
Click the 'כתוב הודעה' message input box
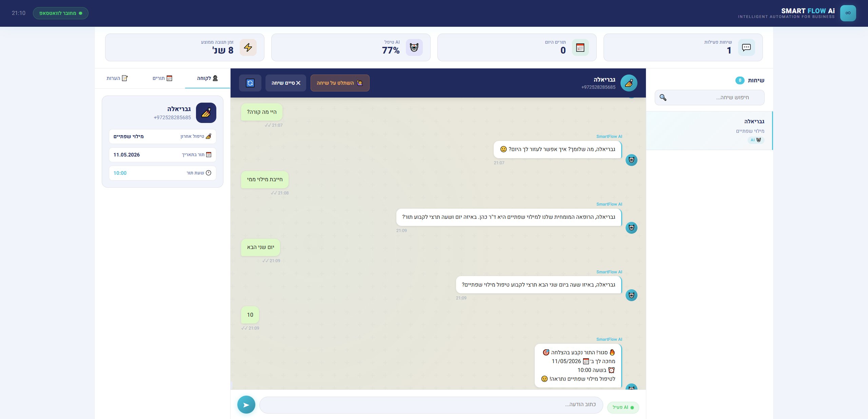(x=431, y=405)
